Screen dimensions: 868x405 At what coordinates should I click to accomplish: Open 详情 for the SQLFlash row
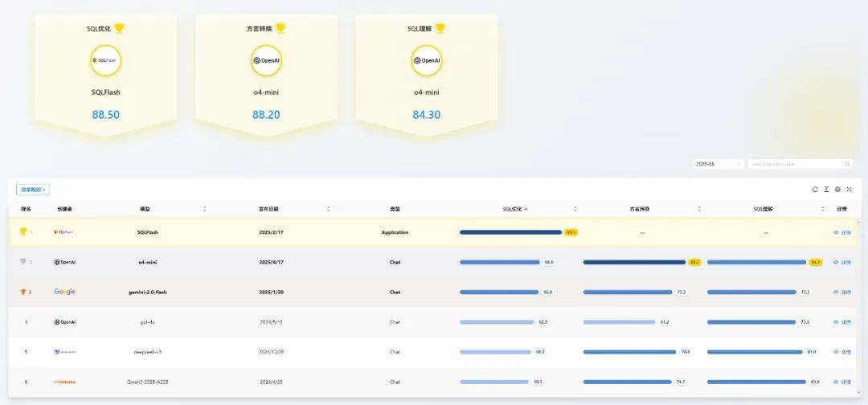pos(842,232)
